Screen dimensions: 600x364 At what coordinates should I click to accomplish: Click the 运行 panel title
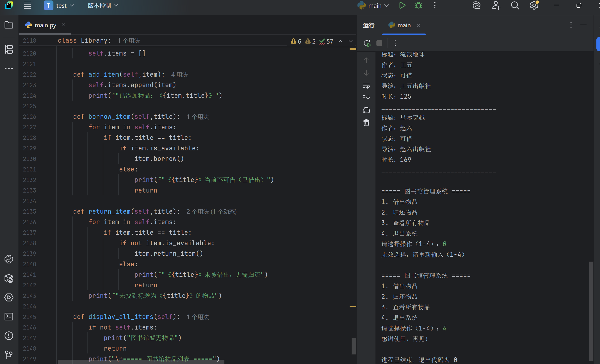coord(369,25)
